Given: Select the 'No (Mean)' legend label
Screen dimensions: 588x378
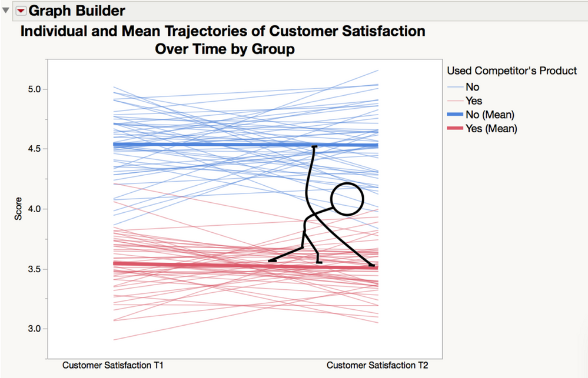Looking at the screenshot, I should (x=490, y=115).
